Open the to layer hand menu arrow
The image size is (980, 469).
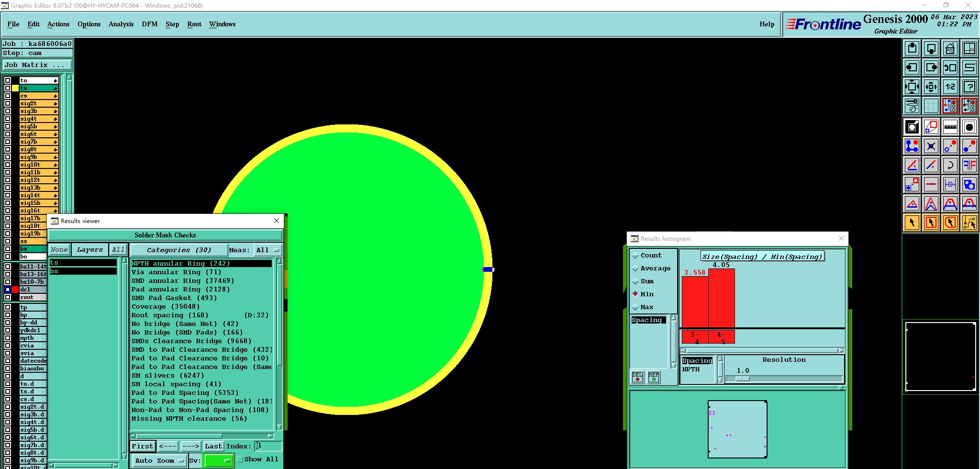56,80
